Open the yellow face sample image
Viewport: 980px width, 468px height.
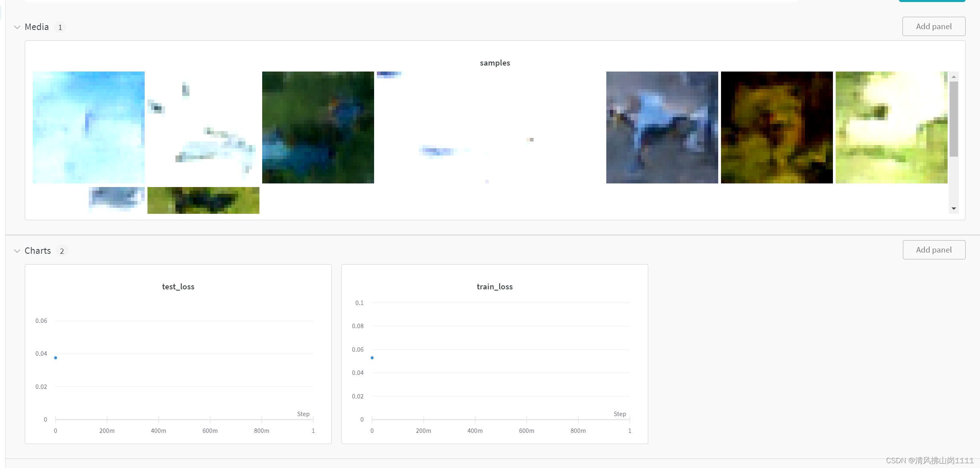click(777, 127)
